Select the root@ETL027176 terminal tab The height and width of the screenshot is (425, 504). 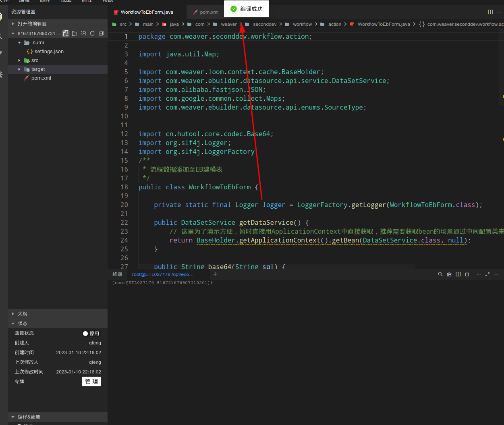click(x=163, y=274)
